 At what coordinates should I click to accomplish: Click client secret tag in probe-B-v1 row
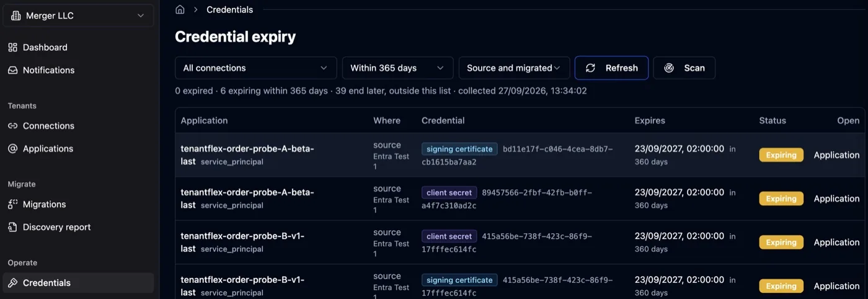click(x=449, y=236)
